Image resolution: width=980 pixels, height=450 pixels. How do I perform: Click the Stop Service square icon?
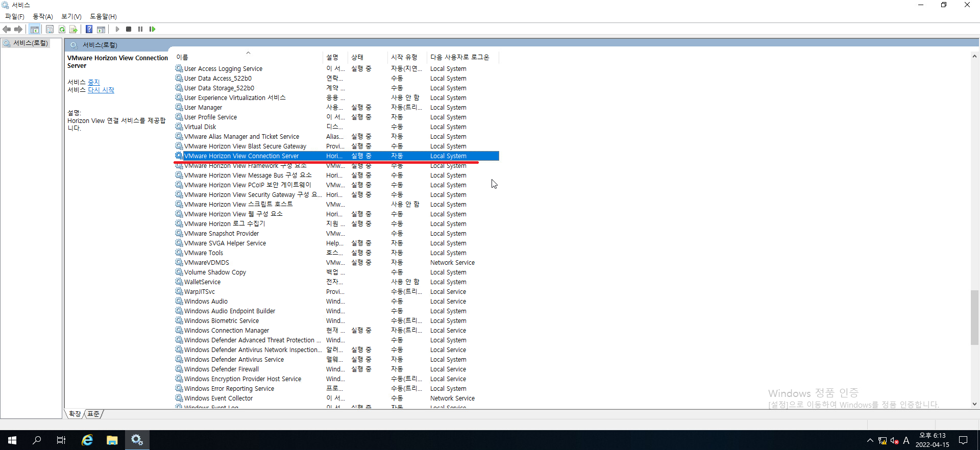129,29
